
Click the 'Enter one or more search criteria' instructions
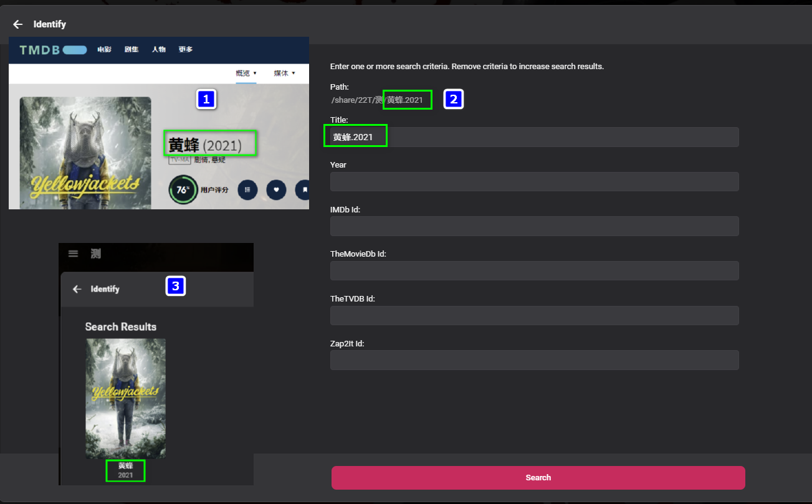pyautogui.click(x=467, y=66)
